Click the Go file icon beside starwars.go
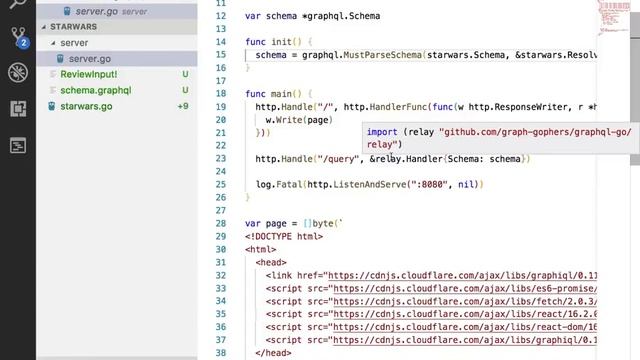This screenshot has width=640, height=360. pos(51,106)
